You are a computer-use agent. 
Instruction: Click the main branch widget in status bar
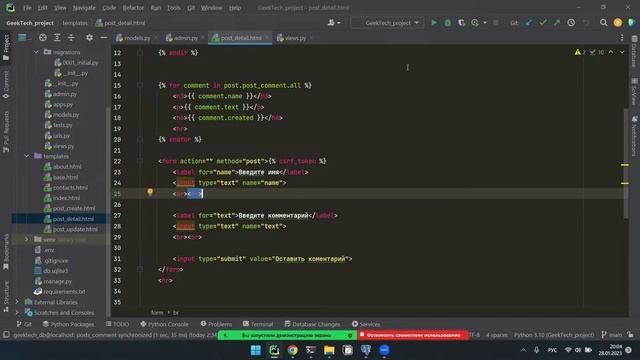pyautogui.click(x=611, y=335)
